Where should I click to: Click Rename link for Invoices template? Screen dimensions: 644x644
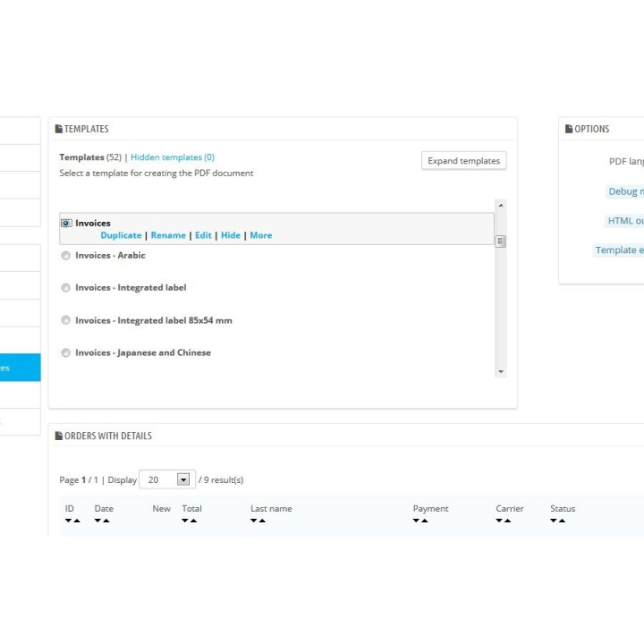click(168, 235)
